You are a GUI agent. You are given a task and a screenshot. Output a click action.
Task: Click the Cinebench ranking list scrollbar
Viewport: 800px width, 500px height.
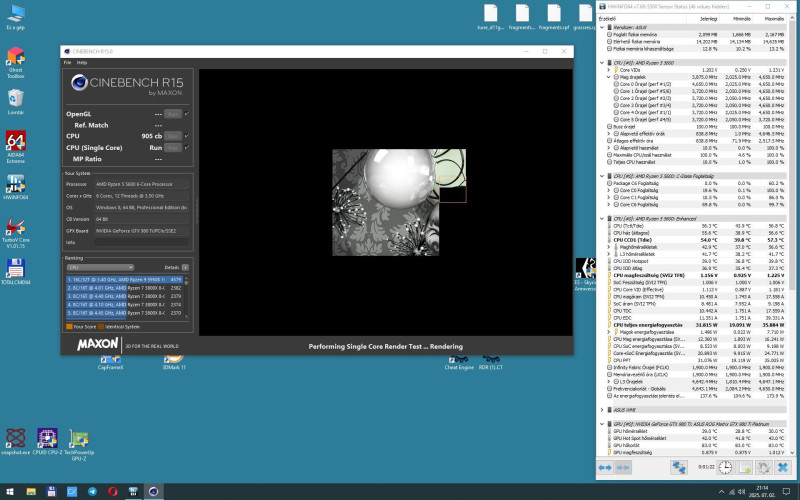[x=186, y=296]
